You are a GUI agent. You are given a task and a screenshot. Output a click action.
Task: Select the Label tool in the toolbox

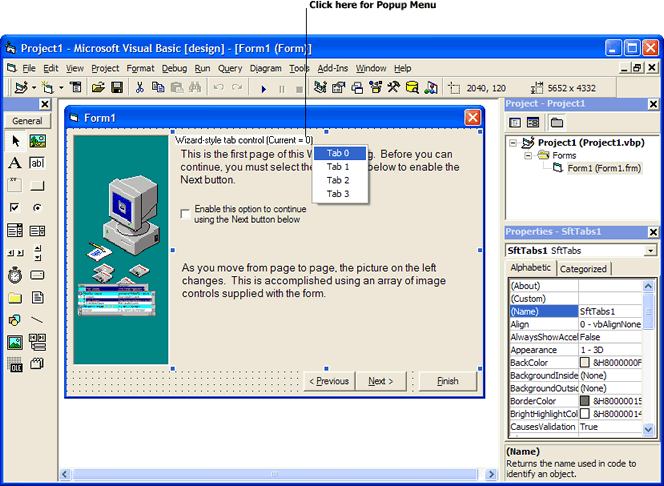[15, 163]
